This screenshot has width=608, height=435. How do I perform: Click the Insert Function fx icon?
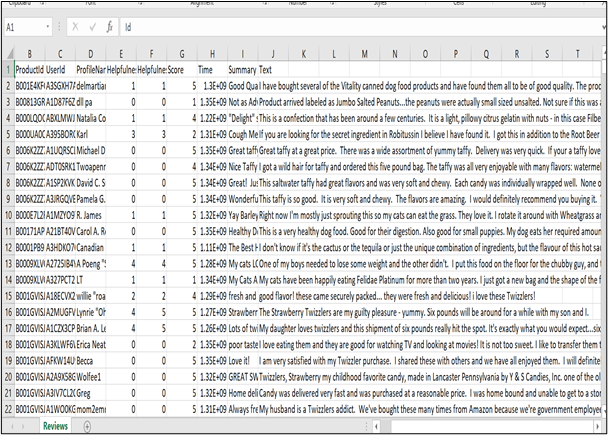coord(110,27)
